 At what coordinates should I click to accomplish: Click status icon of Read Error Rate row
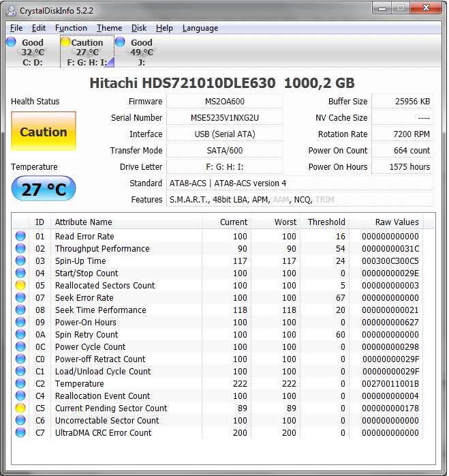point(20,236)
